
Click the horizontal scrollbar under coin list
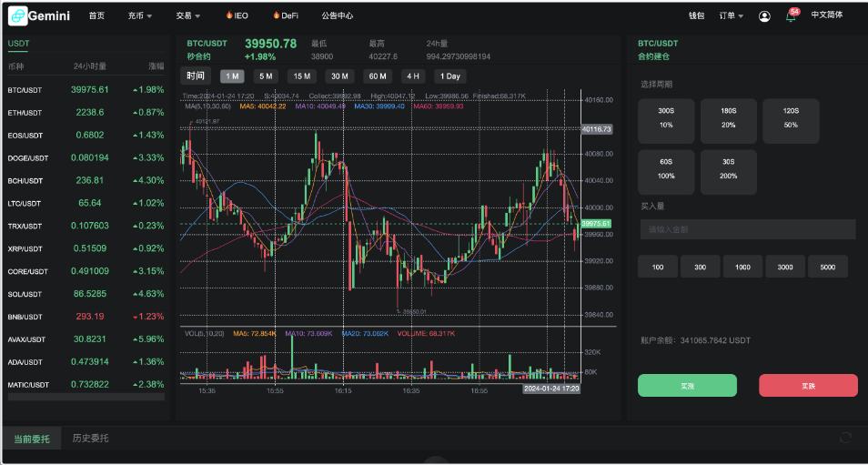pyautogui.click(x=86, y=397)
